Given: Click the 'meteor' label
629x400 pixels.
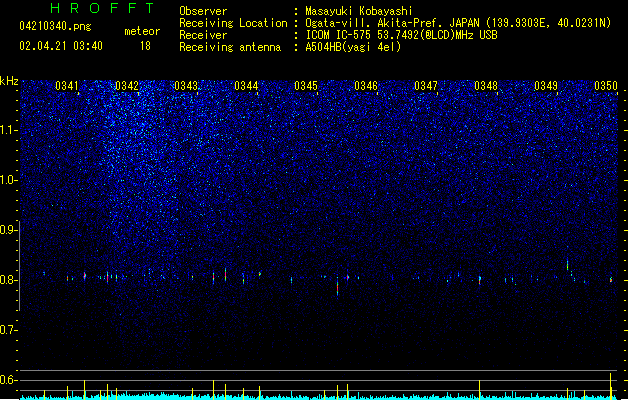Looking at the screenshot, I should pyautogui.click(x=142, y=31).
